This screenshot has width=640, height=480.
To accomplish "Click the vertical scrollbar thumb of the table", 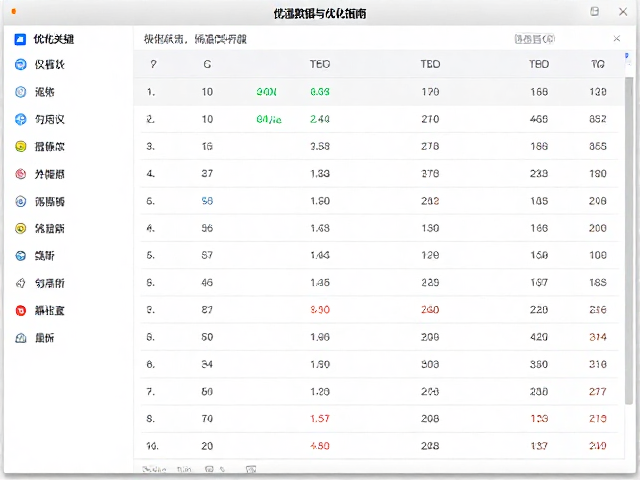I will tap(629, 241).
